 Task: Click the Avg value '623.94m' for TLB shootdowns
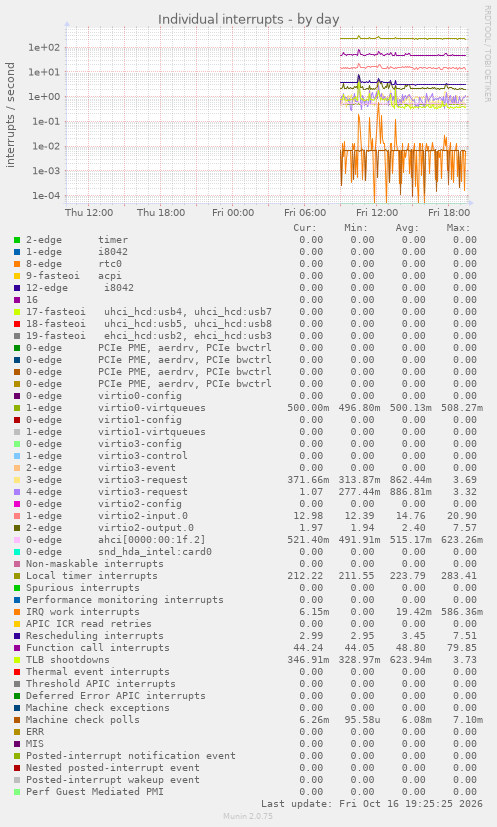(x=410, y=660)
